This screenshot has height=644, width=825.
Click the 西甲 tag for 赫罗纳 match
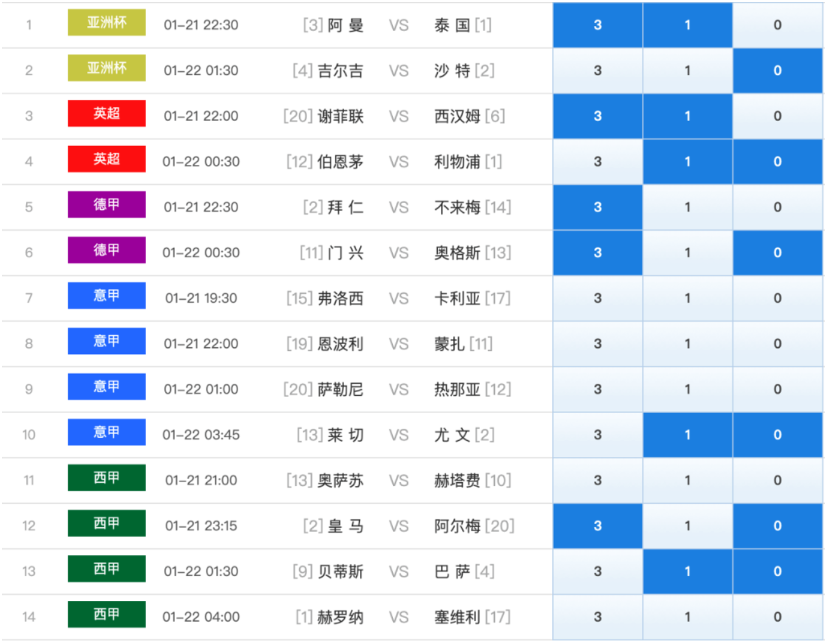click(106, 615)
